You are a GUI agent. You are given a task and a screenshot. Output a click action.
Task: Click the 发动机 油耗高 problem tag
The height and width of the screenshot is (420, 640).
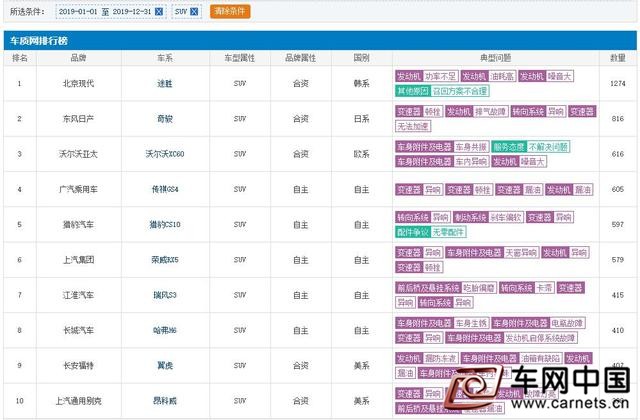pos(489,76)
